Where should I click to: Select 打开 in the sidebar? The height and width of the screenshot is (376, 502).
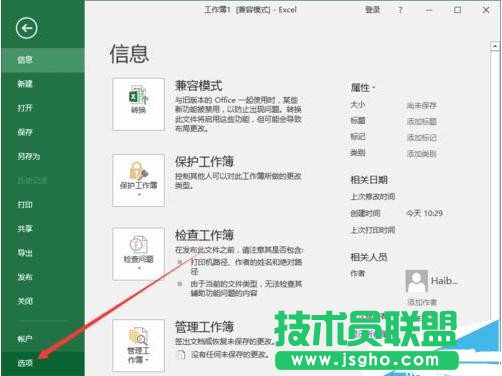pyautogui.click(x=43, y=108)
